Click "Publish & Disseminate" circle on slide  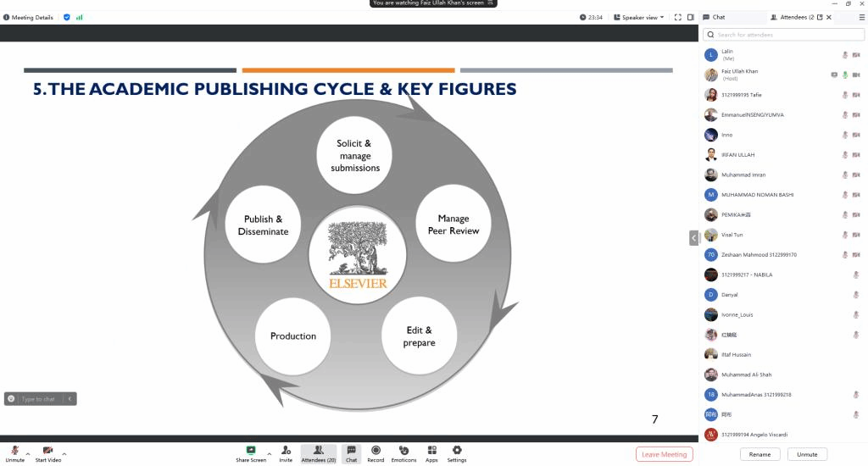(263, 225)
